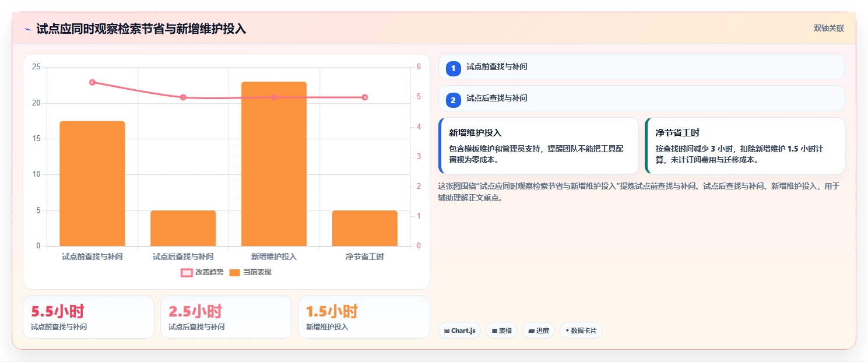Click the header title 试点应同时观察检索节省与新增维护投入

pyautogui.click(x=141, y=29)
